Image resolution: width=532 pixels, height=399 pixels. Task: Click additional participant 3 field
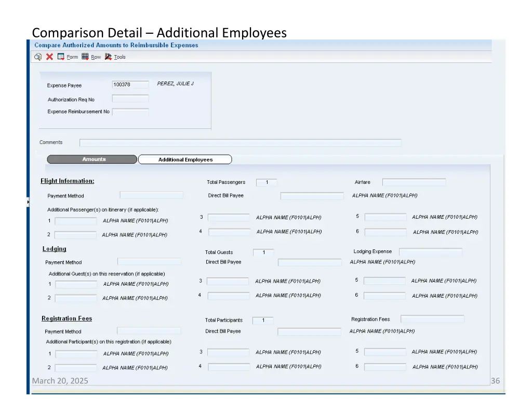coord(228,353)
